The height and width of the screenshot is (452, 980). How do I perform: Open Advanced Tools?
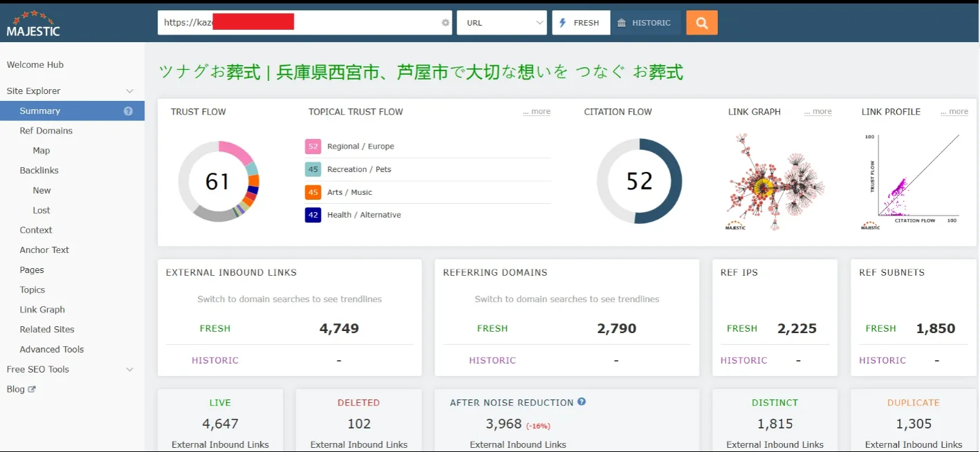pyautogui.click(x=52, y=349)
